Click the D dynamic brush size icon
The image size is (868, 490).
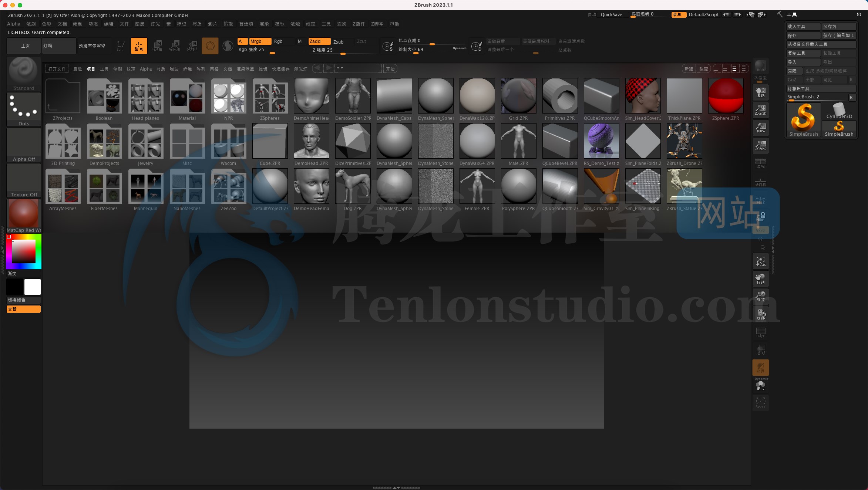(477, 46)
